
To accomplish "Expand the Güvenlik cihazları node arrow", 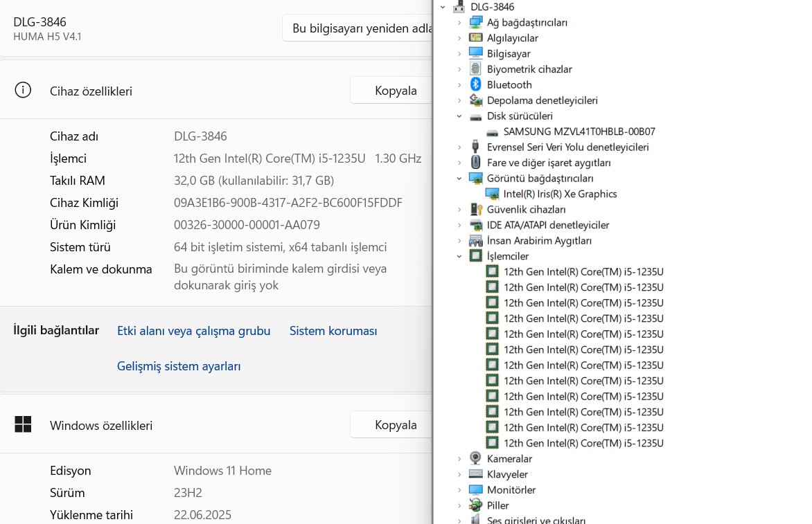I will coord(459,210).
